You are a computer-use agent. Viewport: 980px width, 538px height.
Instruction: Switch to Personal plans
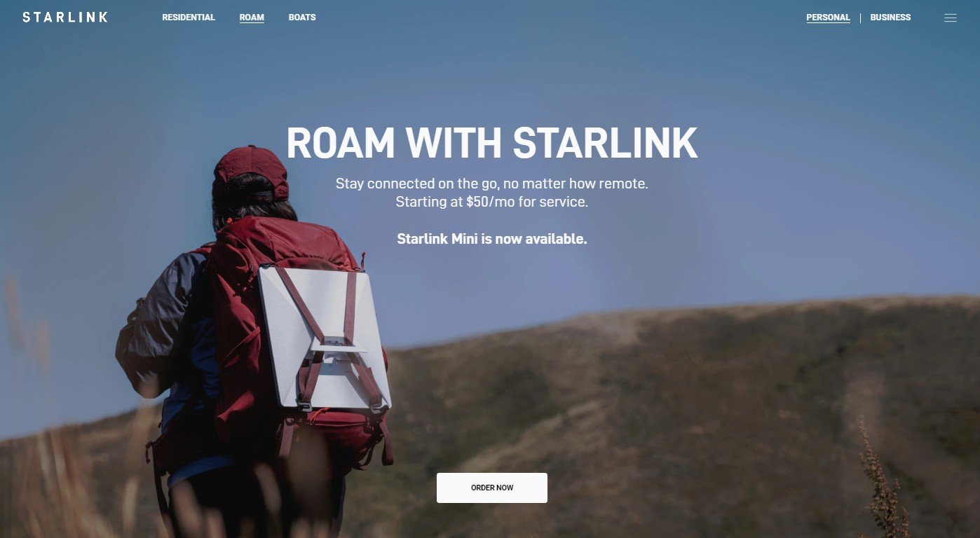[x=828, y=18]
